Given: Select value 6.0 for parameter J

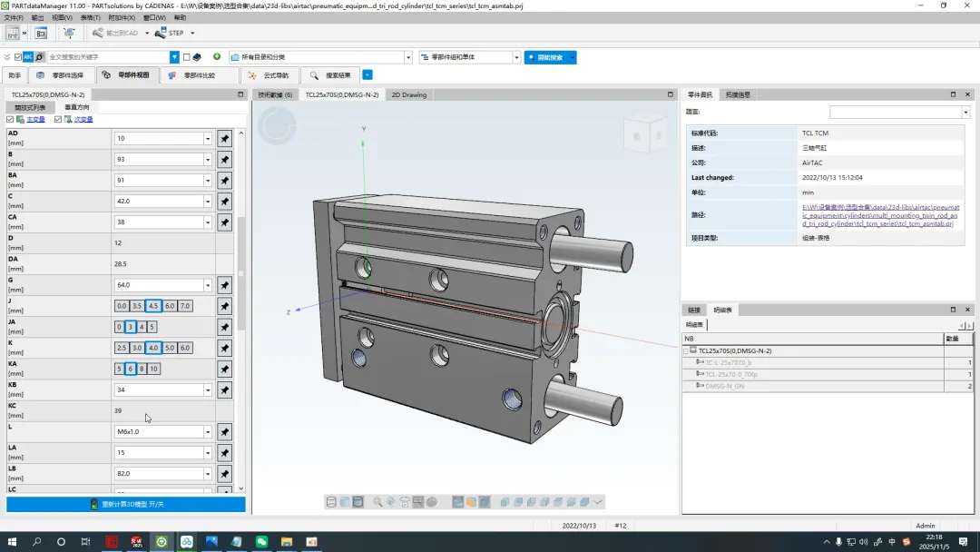Looking at the screenshot, I should click(170, 306).
